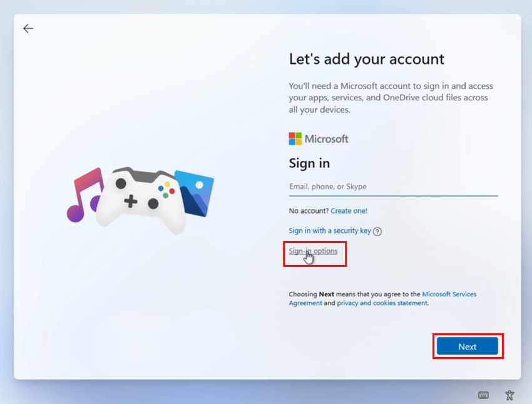Click the mouse cursor over Sign-in options
The height and width of the screenshot is (404, 532).
[308, 257]
